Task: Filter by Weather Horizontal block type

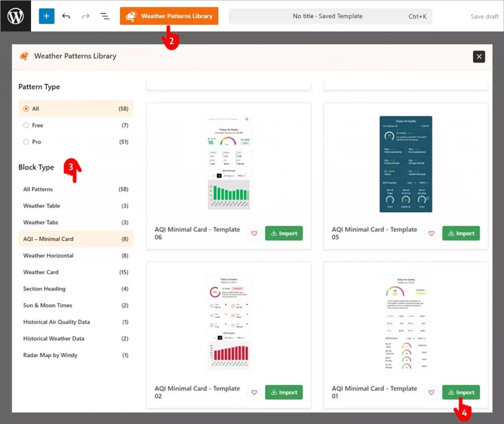Action: pyautogui.click(x=48, y=256)
